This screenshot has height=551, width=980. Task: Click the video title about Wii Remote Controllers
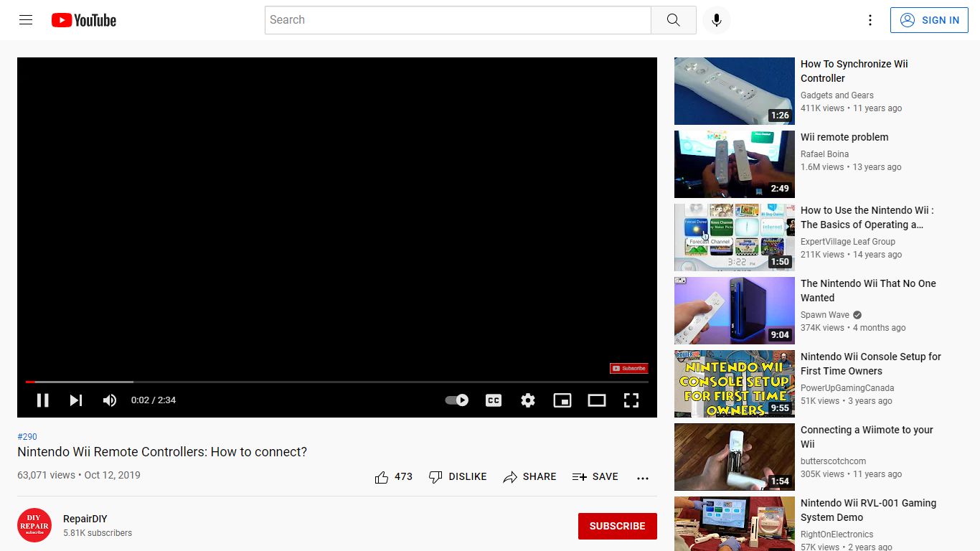click(x=162, y=452)
